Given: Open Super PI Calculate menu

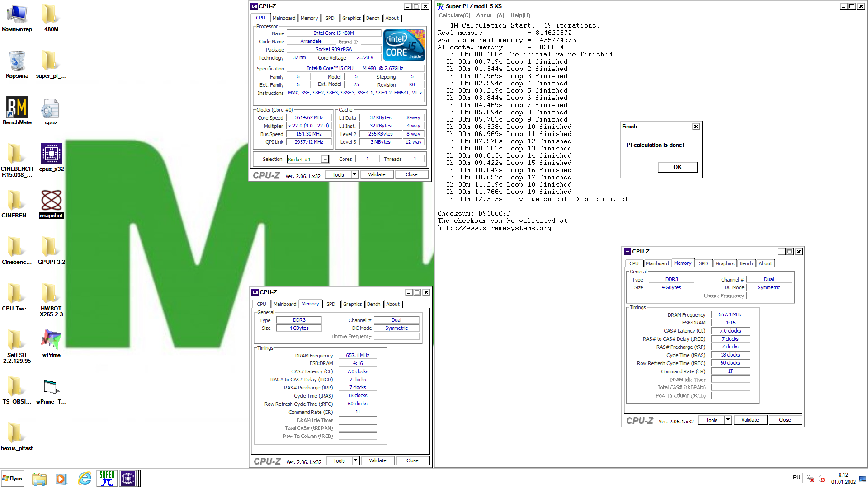Looking at the screenshot, I should [x=454, y=15].
